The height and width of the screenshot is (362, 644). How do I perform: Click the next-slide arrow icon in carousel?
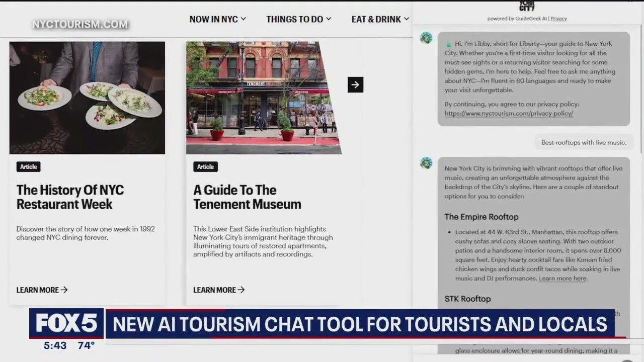click(x=355, y=84)
